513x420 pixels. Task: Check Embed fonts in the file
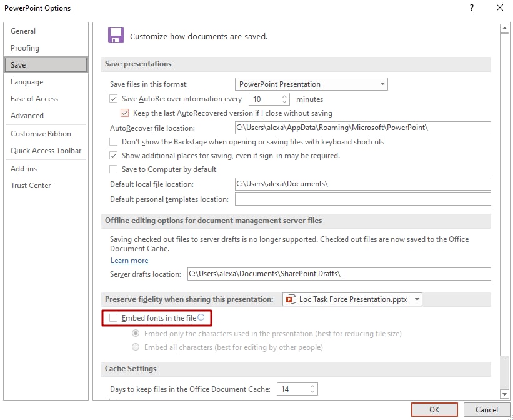pos(113,318)
